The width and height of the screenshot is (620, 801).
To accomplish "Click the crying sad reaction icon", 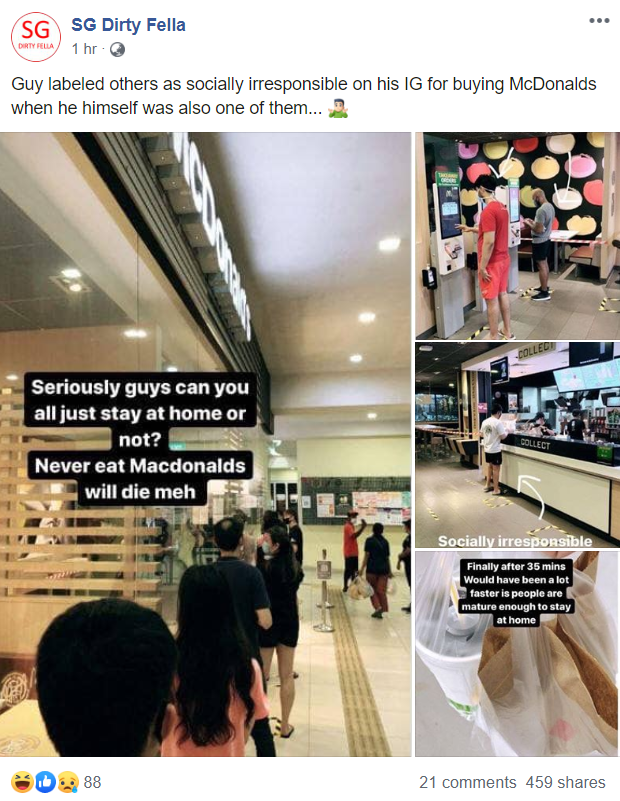I will tap(68, 782).
